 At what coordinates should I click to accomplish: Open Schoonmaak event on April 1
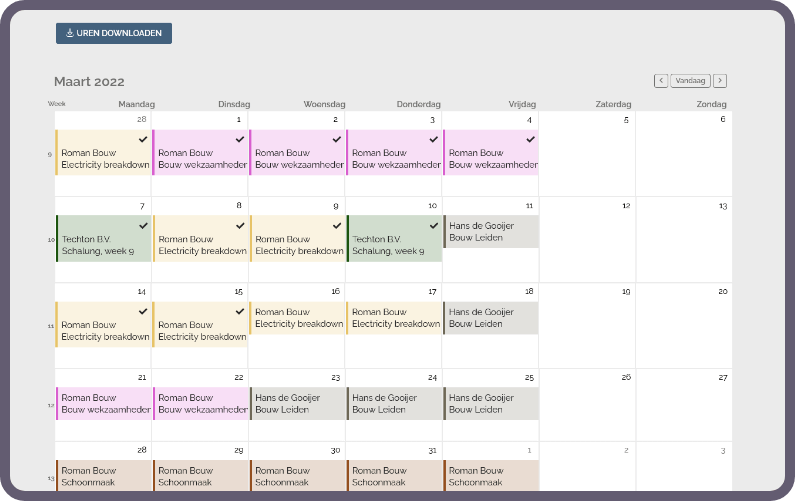(x=491, y=476)
